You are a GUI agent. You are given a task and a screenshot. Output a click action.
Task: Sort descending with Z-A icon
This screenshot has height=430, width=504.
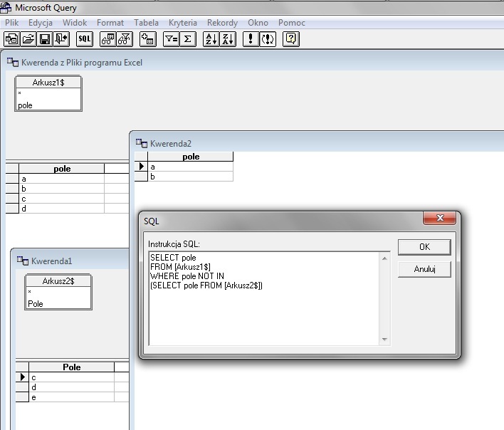[228, 39]
